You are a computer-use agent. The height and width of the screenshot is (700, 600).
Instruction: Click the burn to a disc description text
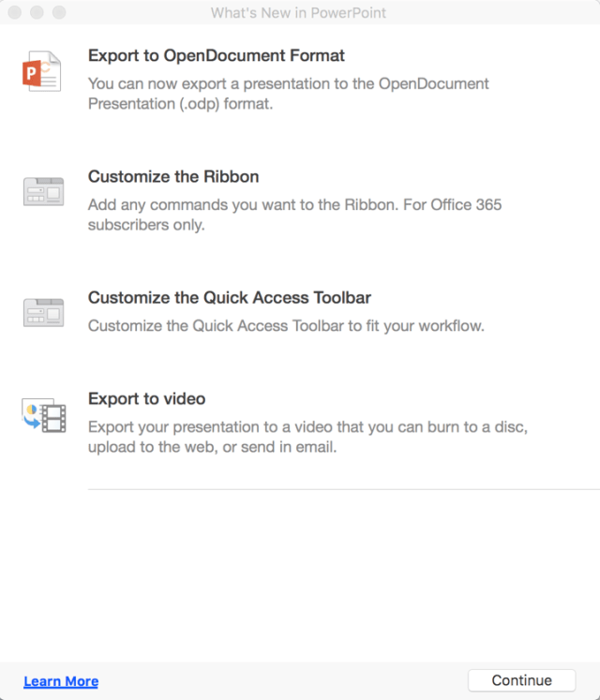coord(307,437)
